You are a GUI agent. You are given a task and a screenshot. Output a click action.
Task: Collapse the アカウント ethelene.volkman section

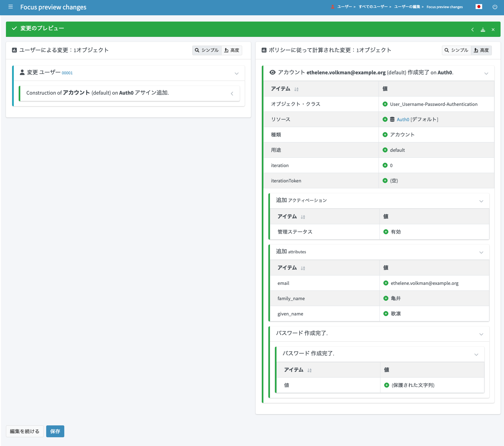point(486,73)
